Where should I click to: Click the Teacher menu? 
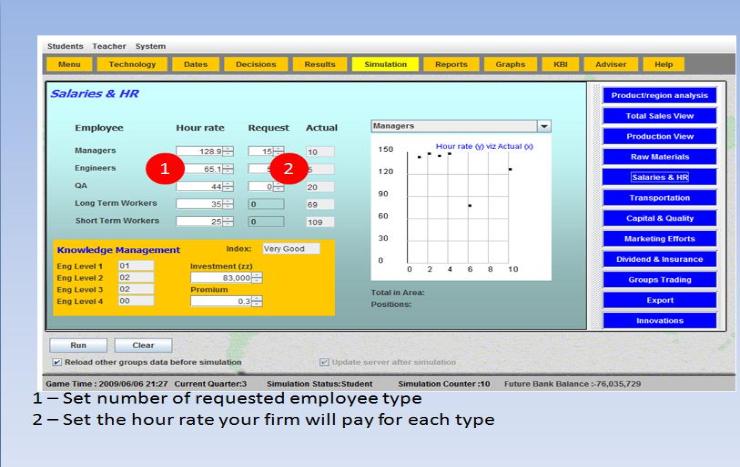tap(110, 46)
